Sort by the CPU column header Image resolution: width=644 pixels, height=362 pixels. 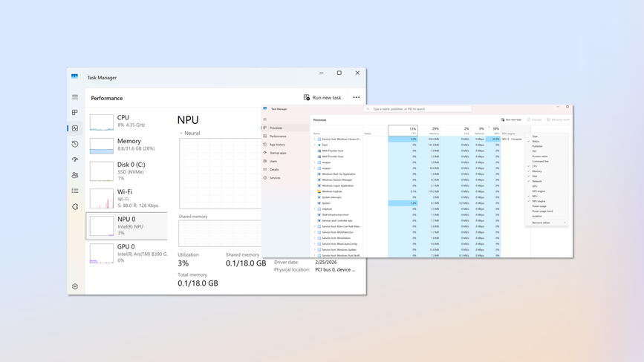tap(403, 131)
